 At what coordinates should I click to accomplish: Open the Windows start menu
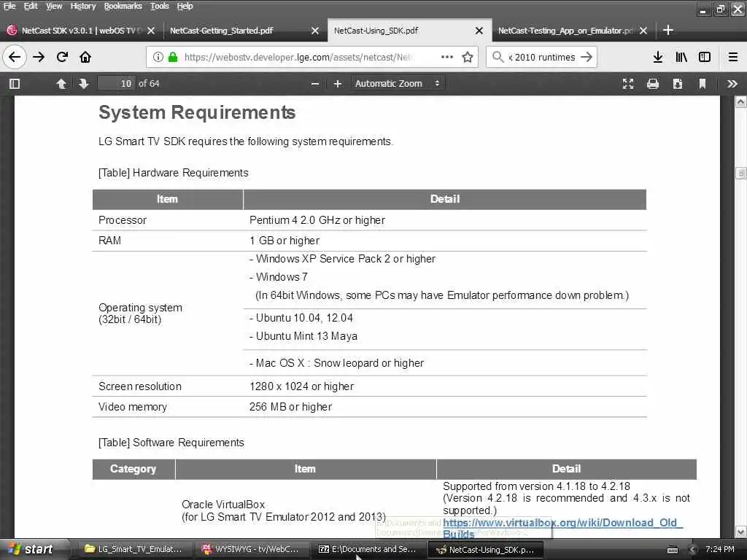click(31, 549)
